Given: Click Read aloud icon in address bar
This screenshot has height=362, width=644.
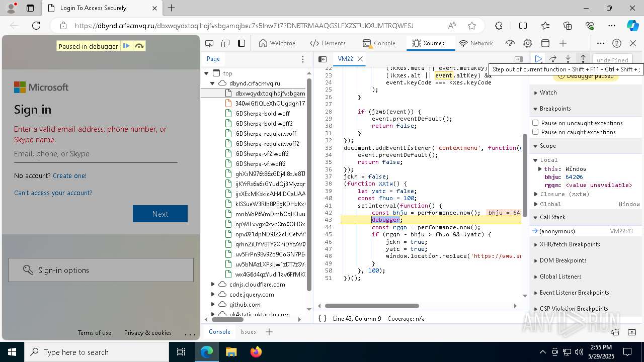Looking at the screenshot, I should pyautogui.click(x=452, y=26).
